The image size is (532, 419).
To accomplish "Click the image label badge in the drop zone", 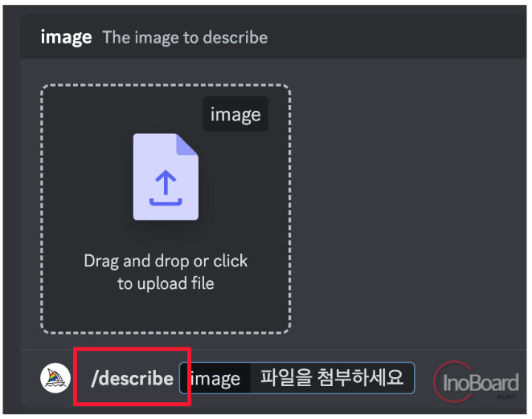I will 235,114.
